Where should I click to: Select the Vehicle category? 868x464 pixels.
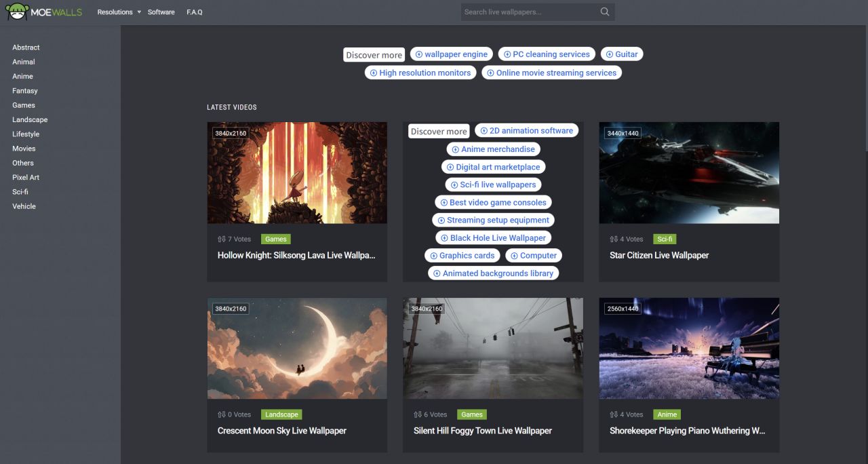(24, 206)
